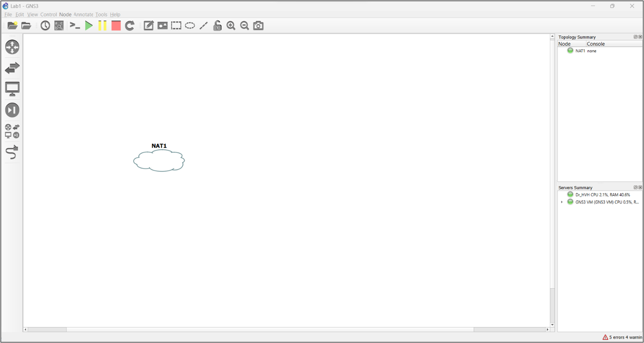Open an existing project folder icon
The image size is (644, 343).
coord(26,25)
